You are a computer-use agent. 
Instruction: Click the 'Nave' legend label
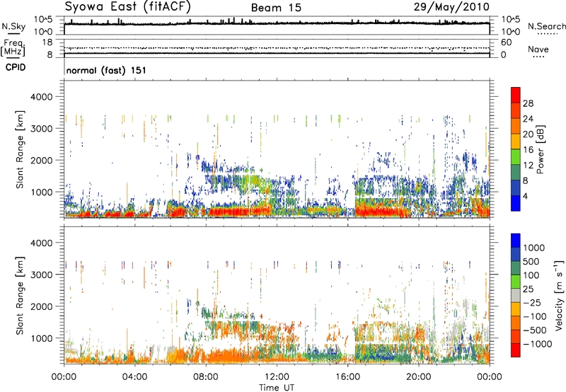coord(538,49)
